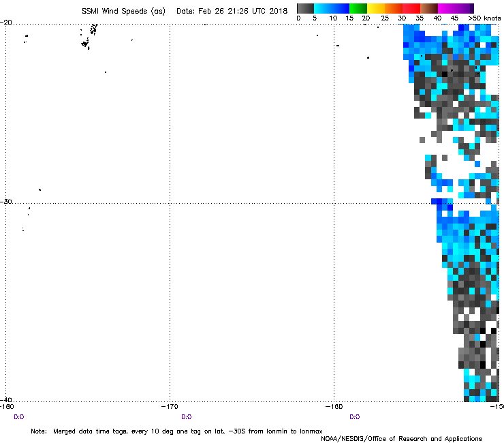The width and height of the screenshot is (504, 443).
Task: Click the D:0 time tag below -170
Action: [186, 416]
